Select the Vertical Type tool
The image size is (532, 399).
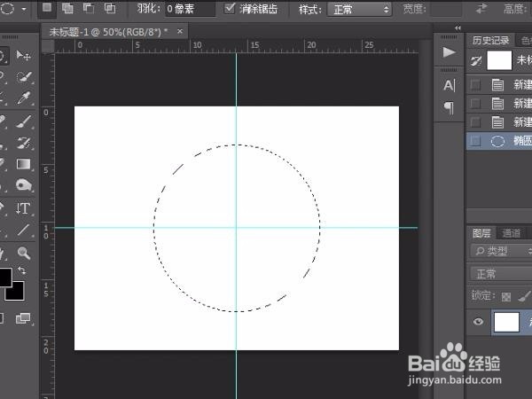point(23,208)
